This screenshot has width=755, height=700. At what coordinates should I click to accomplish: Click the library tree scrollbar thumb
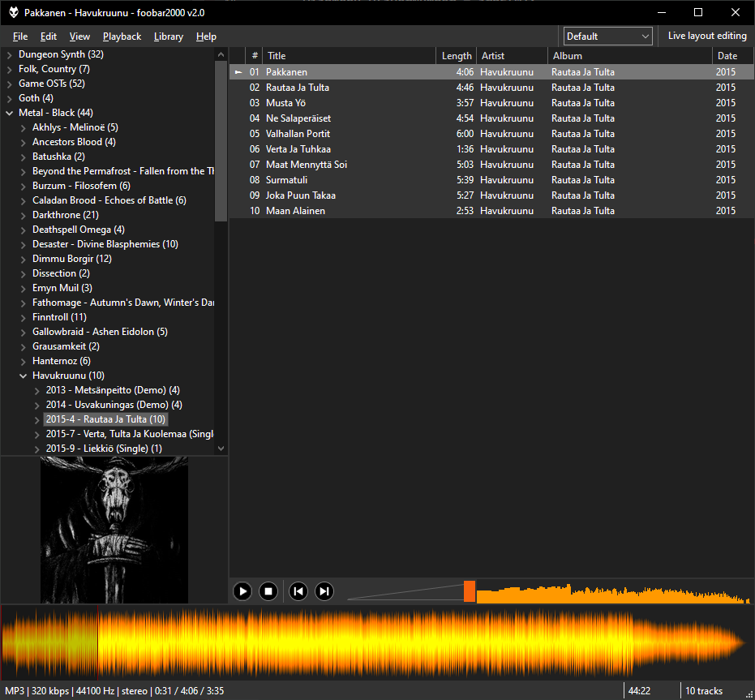coord(221,141)
